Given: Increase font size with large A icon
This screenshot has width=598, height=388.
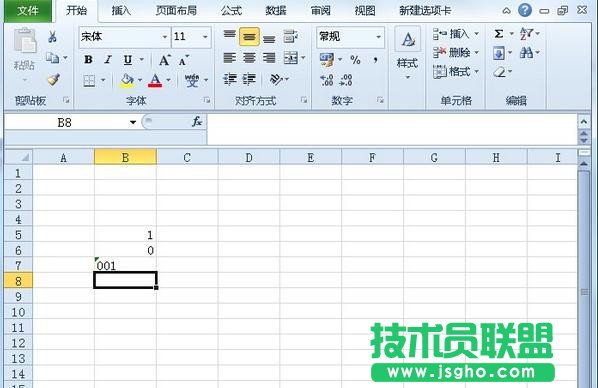Looking at the screenshot, I should point(164,60).
